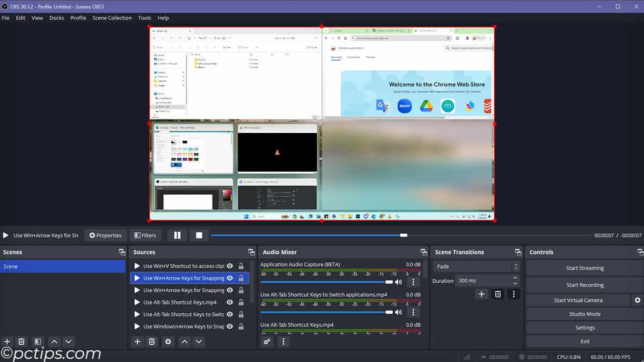The width and height of the screenshot is (644, 362).
Task: Open advanced audio properties in the Audio Mixer
Action: [x=267, y=342]
